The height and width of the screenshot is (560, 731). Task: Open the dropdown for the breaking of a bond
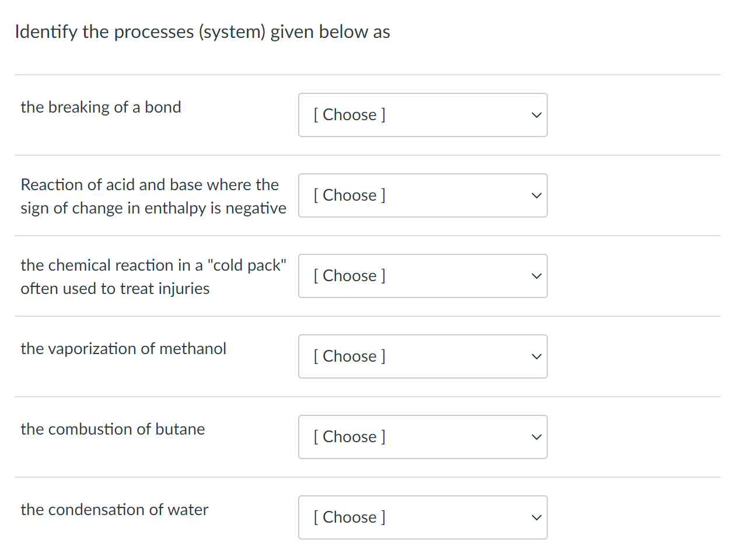[422, 115]
